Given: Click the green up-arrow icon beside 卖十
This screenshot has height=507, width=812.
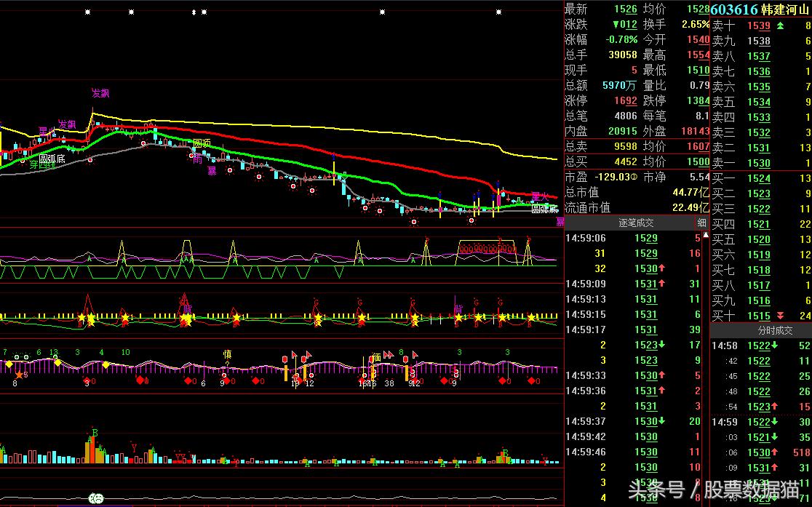Looking at the screenshot, I should click(781, 26).
